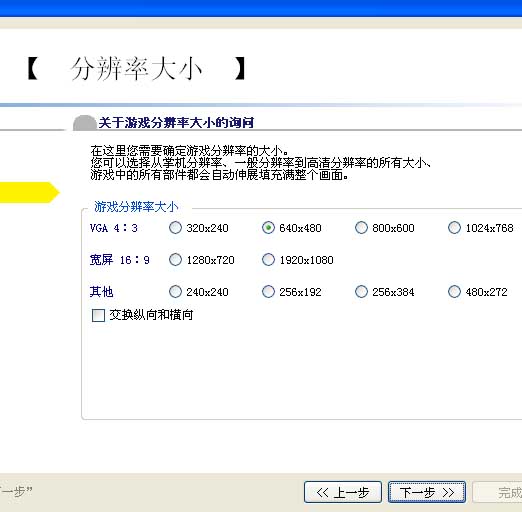522x512 pixels.
Task: Click the 游戏分辨率大小 group label
Action: click(x=136, y=207)
